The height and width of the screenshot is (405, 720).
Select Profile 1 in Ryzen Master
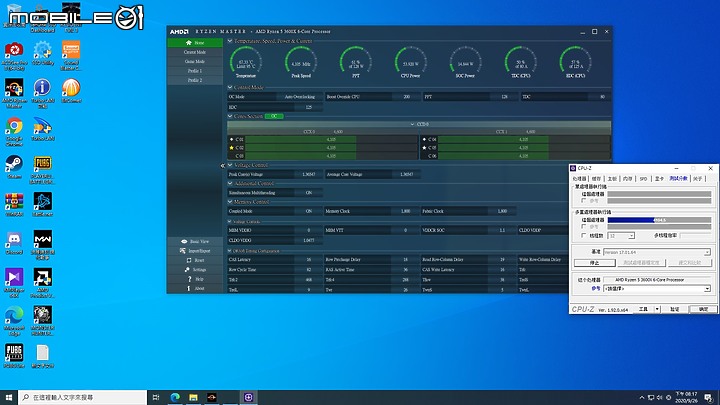[195, 71]
